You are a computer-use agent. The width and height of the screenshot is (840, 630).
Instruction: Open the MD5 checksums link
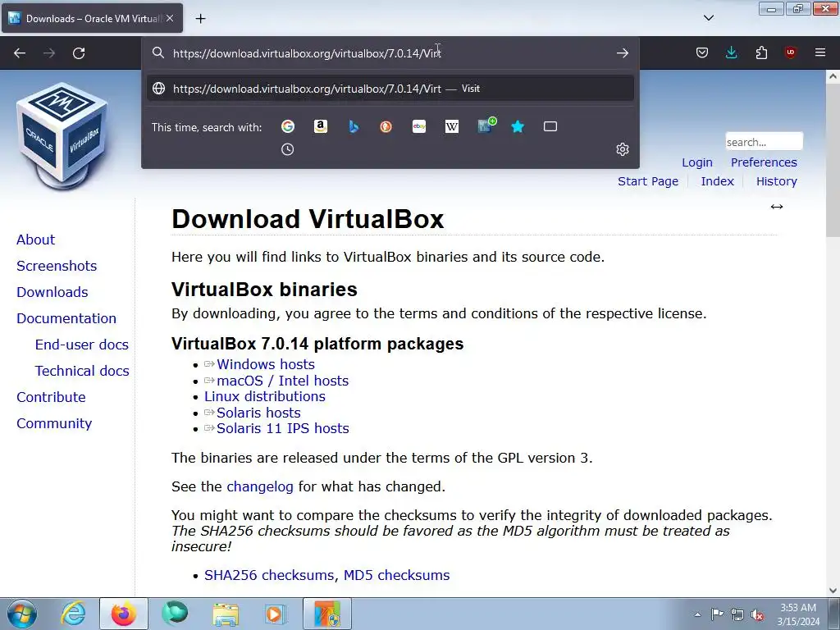[x=396, y=575]
